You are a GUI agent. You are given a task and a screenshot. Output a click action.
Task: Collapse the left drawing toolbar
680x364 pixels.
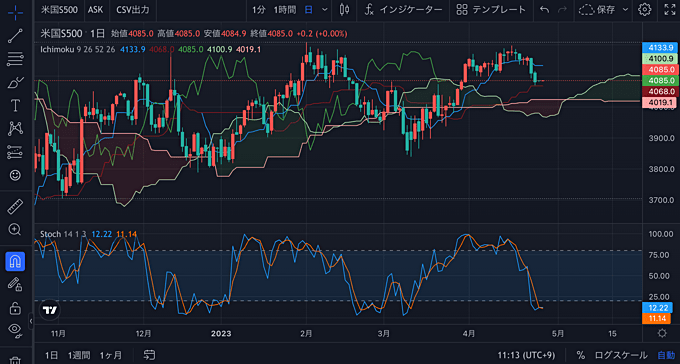click(x=30, y=321)
